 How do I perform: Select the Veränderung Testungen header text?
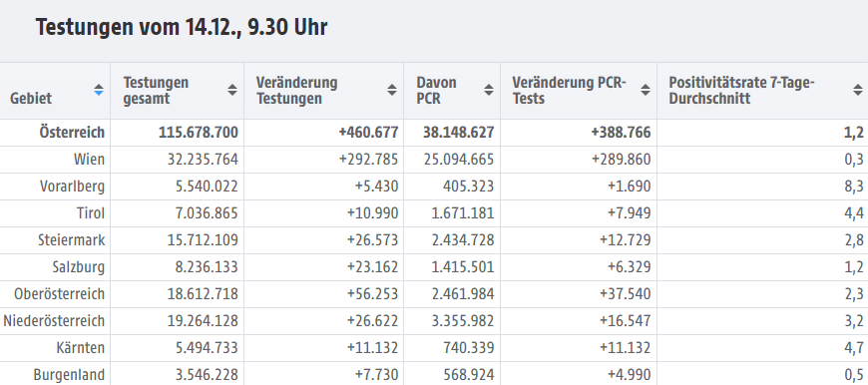[296, 91]
